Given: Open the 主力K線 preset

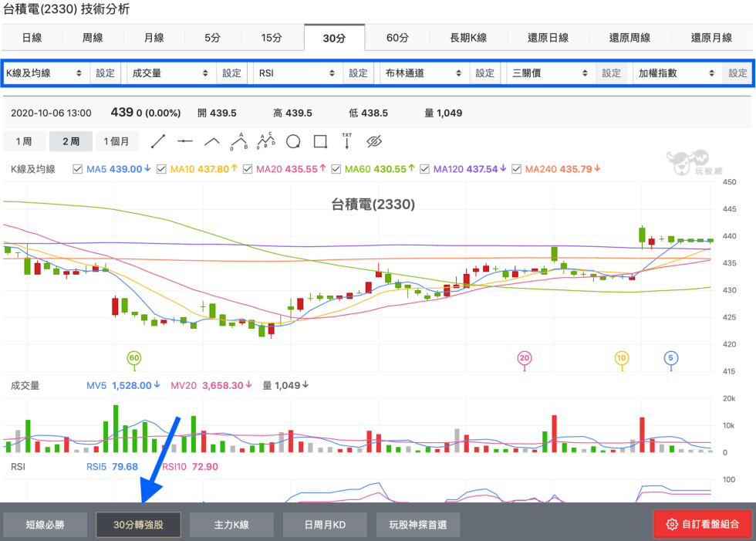Looking at the screenshot, I should click(x=231, y=525).
